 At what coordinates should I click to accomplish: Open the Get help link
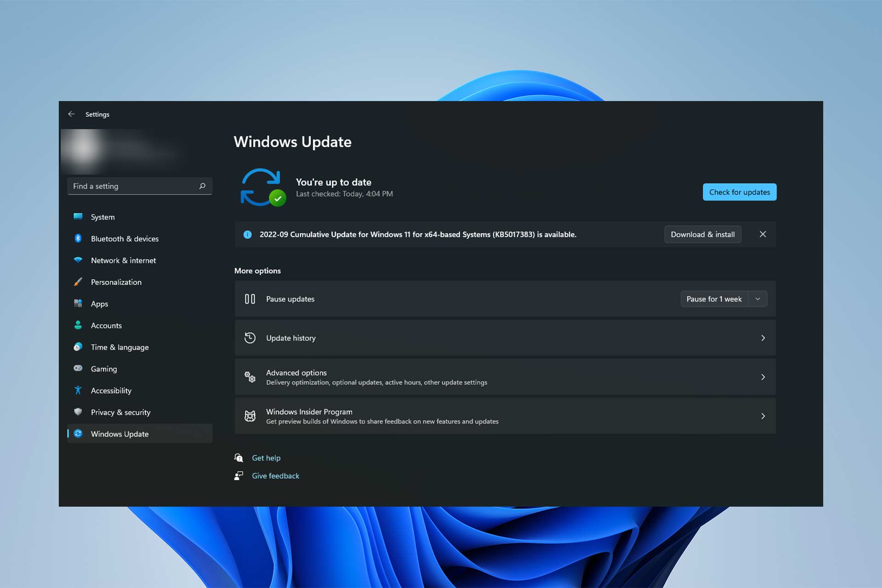click(x=266, y=458)
